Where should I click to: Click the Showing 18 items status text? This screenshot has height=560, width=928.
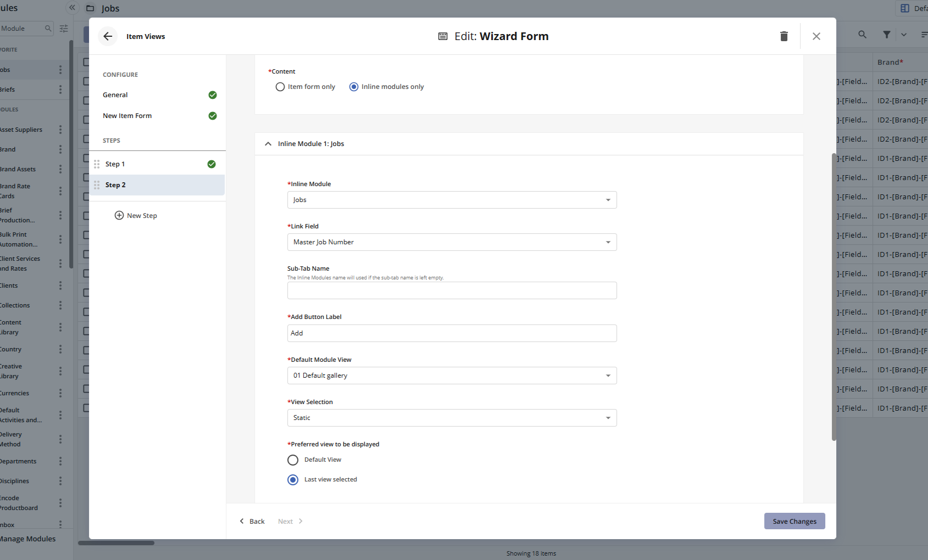click(531, 553)
